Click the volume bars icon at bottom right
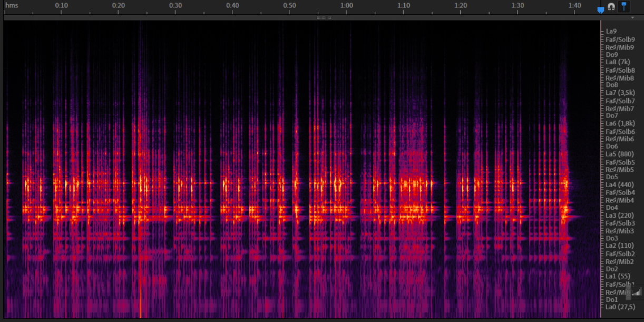The height and width of the screenshot is (322, 644). click(x=637, y=291)
